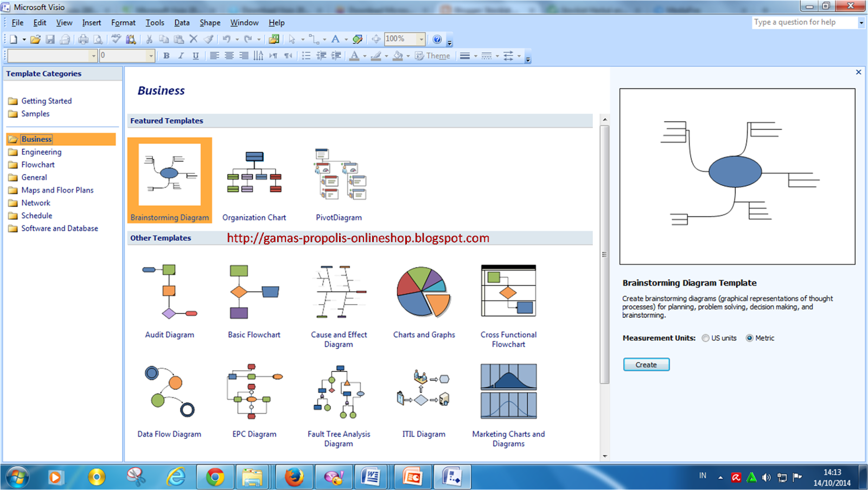This screenshot has height=490, width=868.
Task: Click the Theme button
Action: tap(432, 56)
